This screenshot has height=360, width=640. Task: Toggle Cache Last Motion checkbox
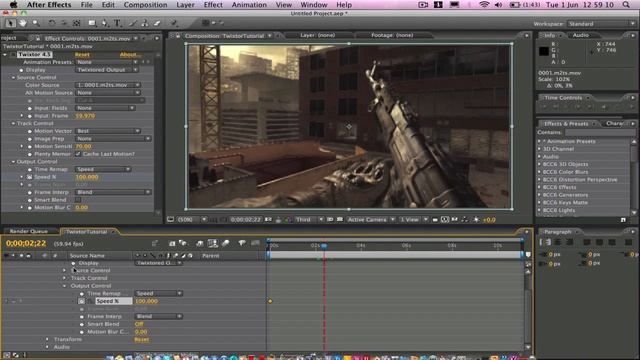(78, 154)
